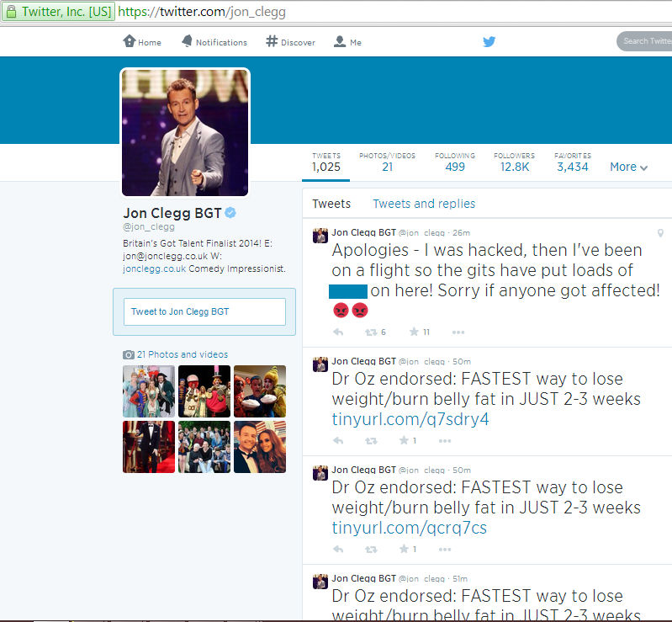Switch to Tweets and replies tab
This screenshot has width=672, height=622.
click(x=424, y=204)
